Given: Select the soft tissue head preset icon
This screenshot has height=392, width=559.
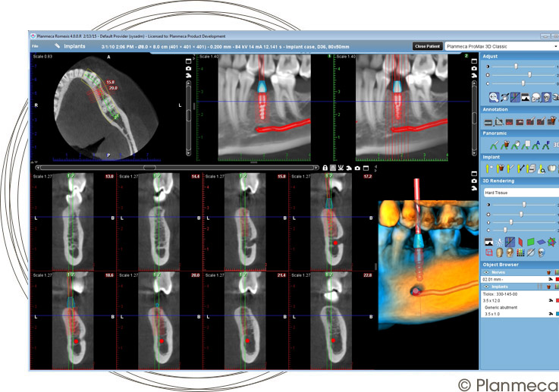Looking at the screenshot, I should pyautogui.click(x=500, y=252).
